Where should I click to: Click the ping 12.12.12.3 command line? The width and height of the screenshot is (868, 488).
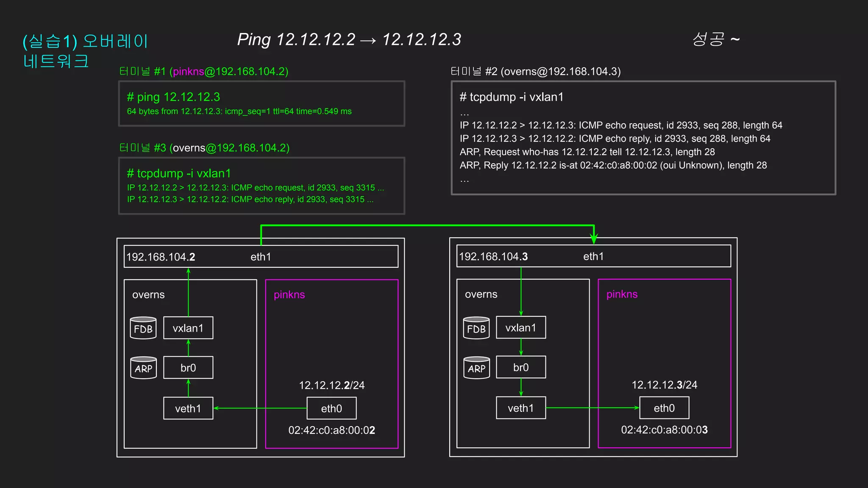(x=174, y=97)
